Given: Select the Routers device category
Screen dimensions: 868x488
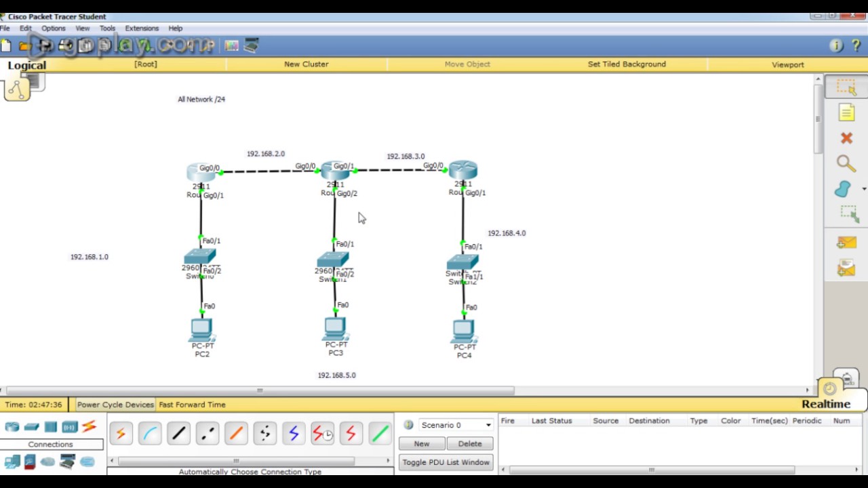Looking at the screenshot, I should pos(12,427).
